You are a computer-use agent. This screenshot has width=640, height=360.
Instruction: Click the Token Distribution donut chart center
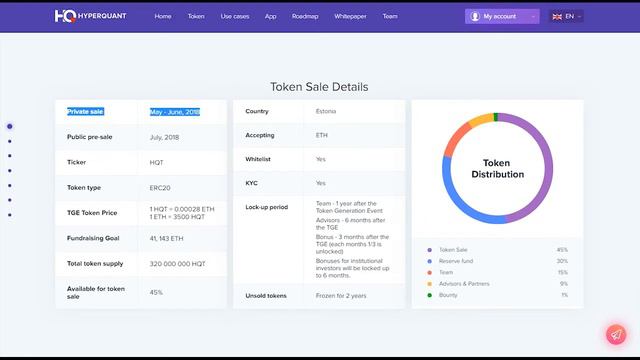tap(498, 169)
